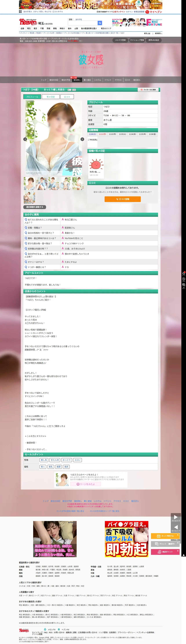Click the 東京 prefecture tab

click(x=35, y=28)
